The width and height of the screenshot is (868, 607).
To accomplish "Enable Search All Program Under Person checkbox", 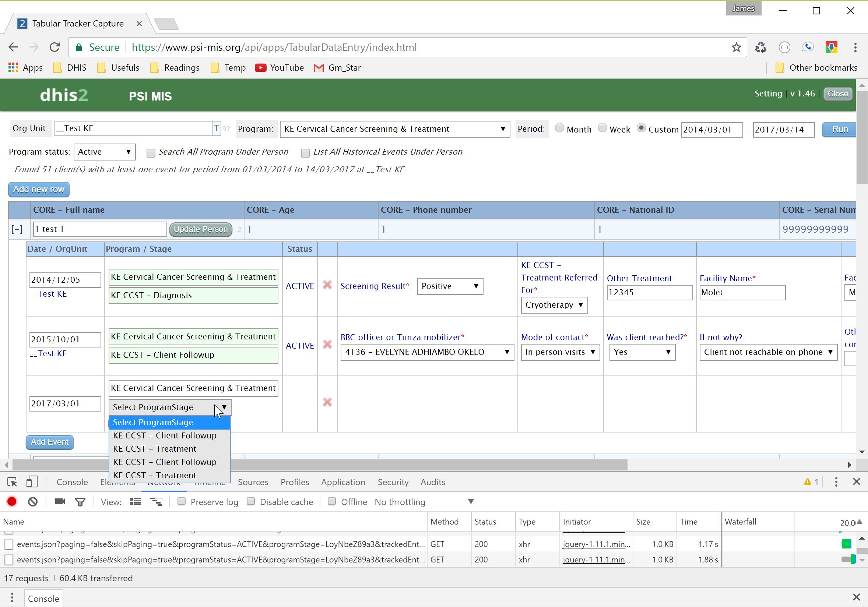I will [151, 153].
